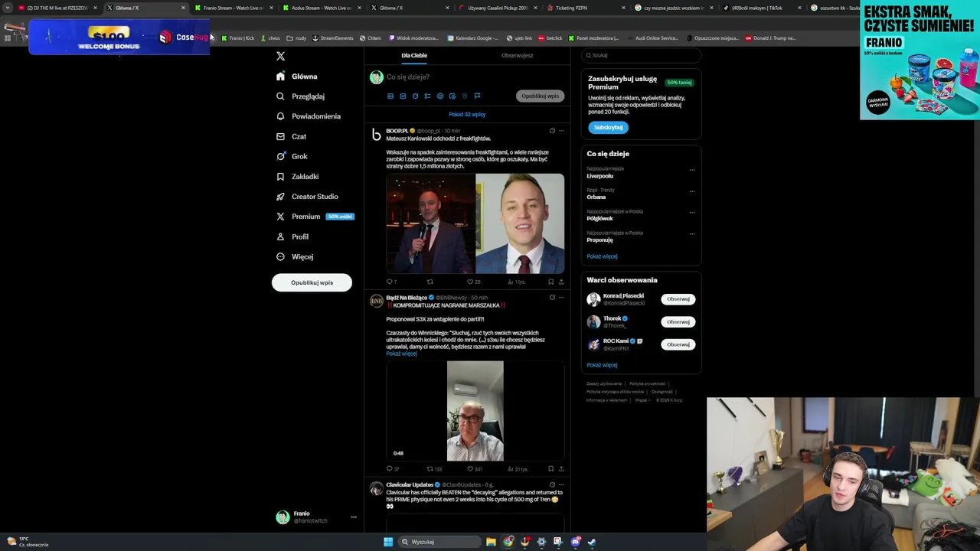
Task: Switch to Dla Ciebie tab
Action: click(x=414, y=55)
